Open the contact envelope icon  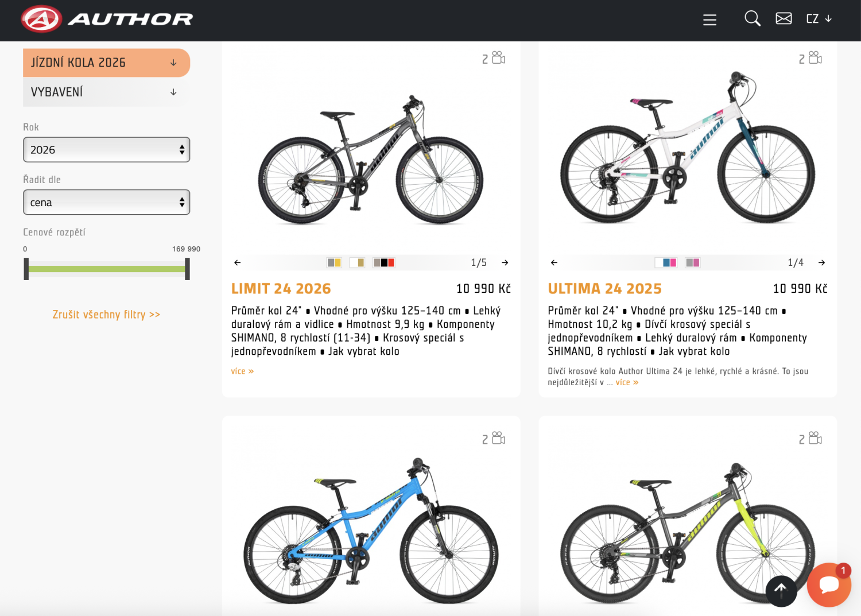point(784,18)
